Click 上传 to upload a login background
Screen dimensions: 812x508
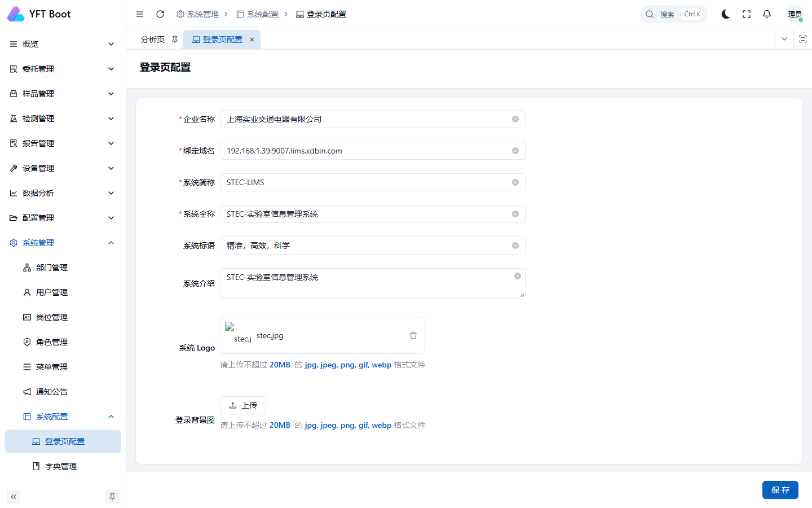coord(243,405)
